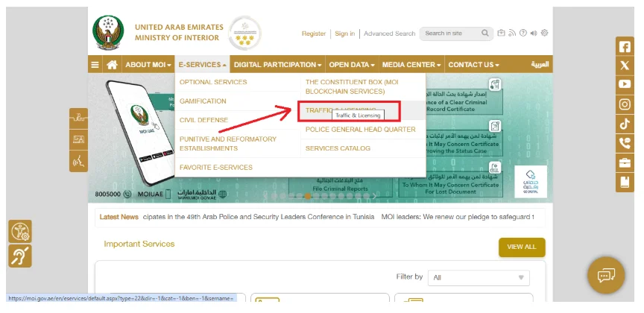Screen dimensions: 644x313
Task: Click the carousel next arrow
Action: (374, 196)
